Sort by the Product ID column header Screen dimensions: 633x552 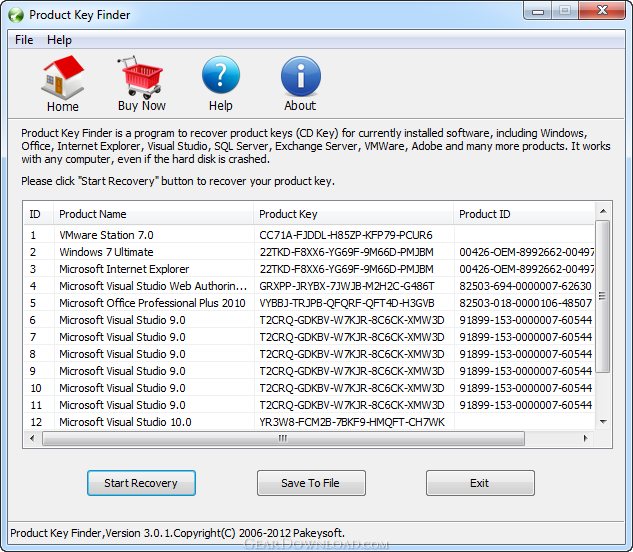point(524,214)
